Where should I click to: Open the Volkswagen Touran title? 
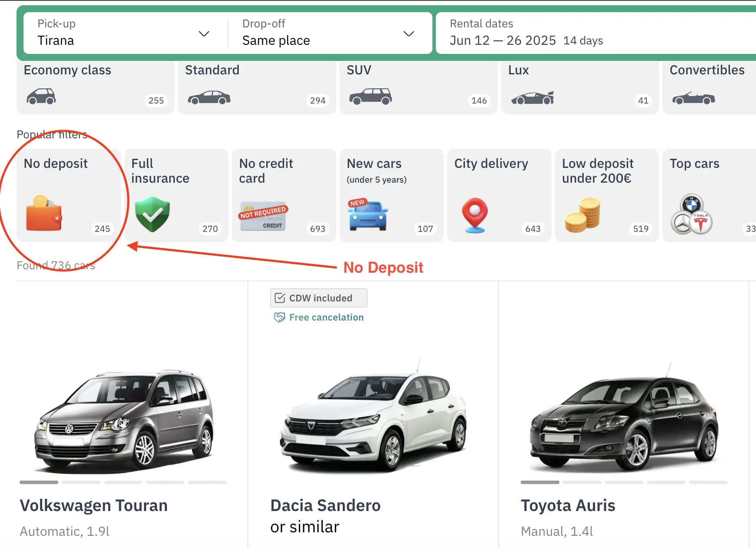(x=94, y=505)
